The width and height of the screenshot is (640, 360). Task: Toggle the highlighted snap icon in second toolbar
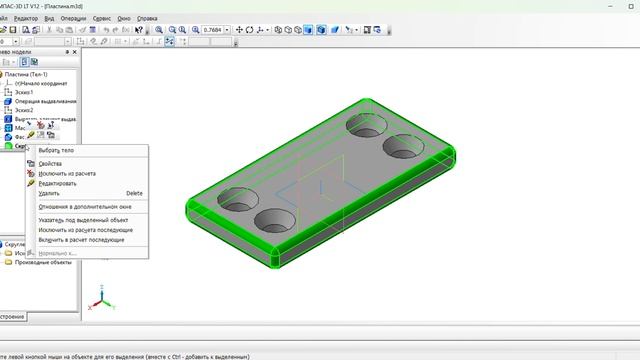click(x=169, y=41)
